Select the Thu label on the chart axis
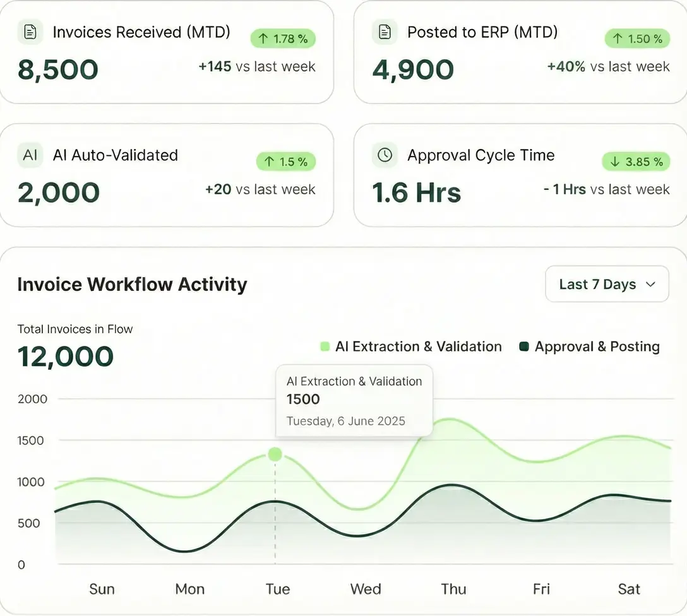 point(453,589)
